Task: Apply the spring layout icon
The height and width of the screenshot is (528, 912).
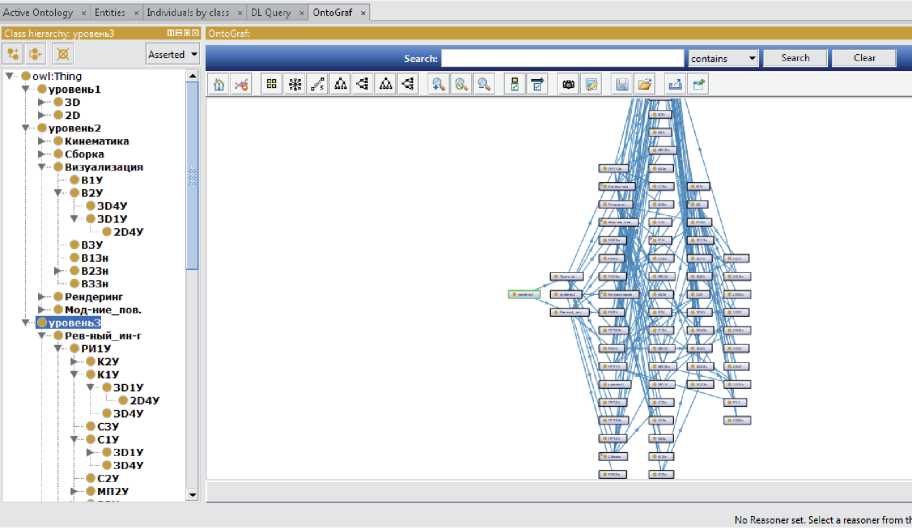Action: coord(318,84)
